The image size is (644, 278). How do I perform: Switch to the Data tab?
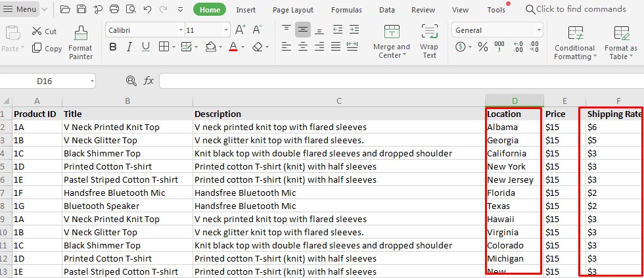pos(387,10)
